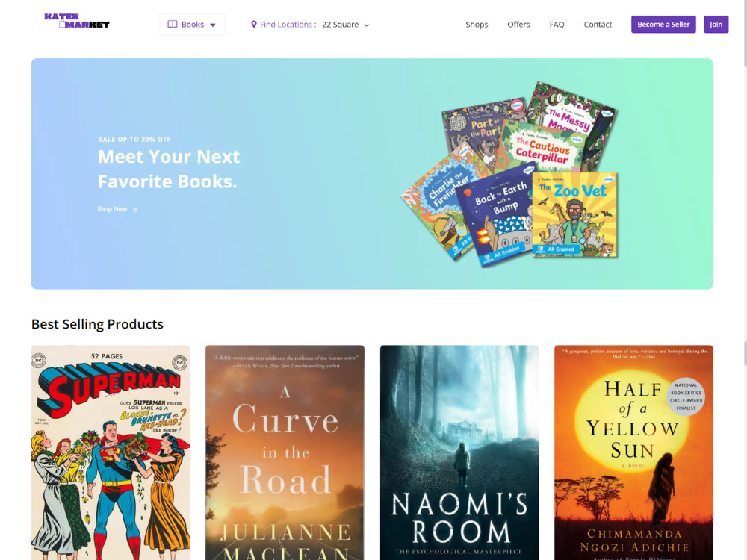Viewport: 747px width, 560px height.
Task: Open the 22 Square location dropdown
Action: point(345,25)
